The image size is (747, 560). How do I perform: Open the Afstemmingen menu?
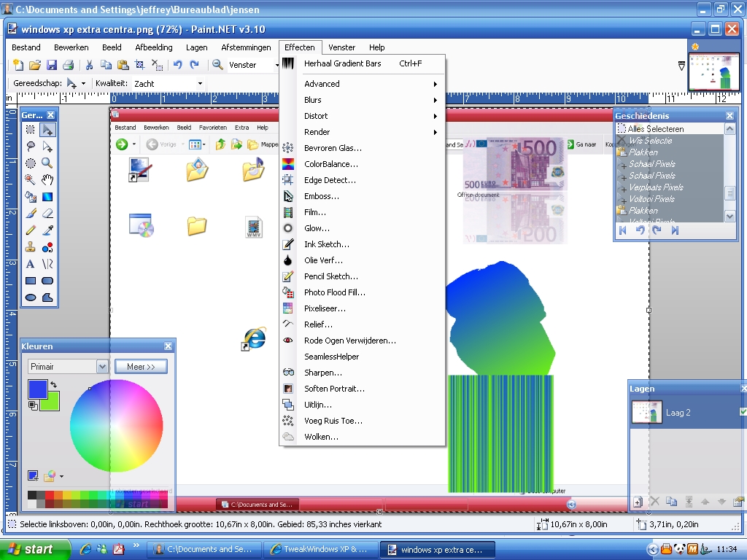coord(246,47)
